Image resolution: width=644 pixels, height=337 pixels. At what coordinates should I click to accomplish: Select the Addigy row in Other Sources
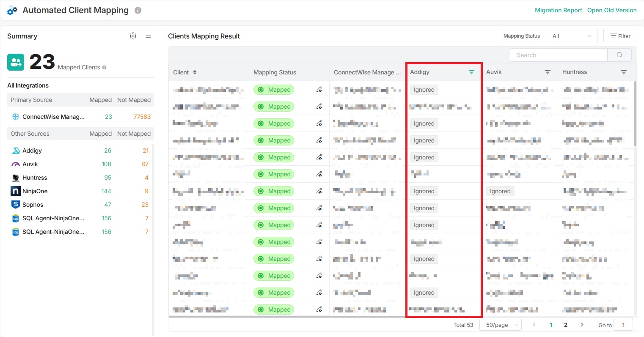point(80,151)
